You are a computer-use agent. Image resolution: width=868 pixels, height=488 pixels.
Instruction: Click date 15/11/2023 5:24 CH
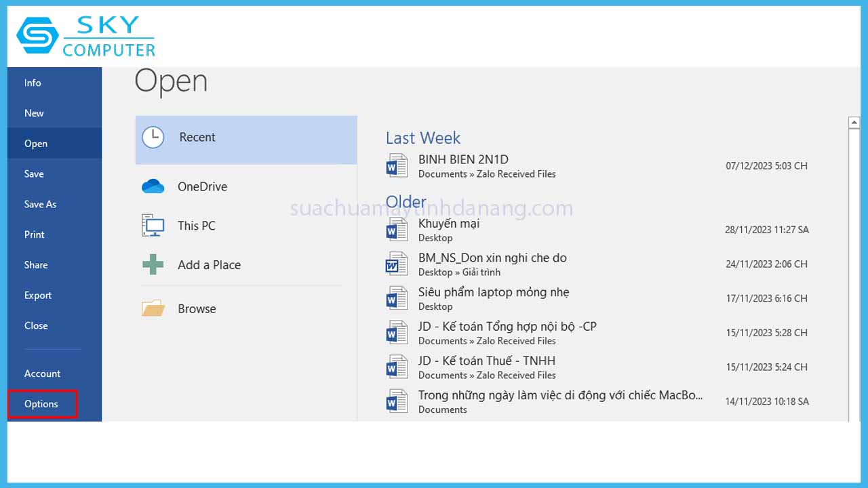pyautogui.click(x=766, y=367)
